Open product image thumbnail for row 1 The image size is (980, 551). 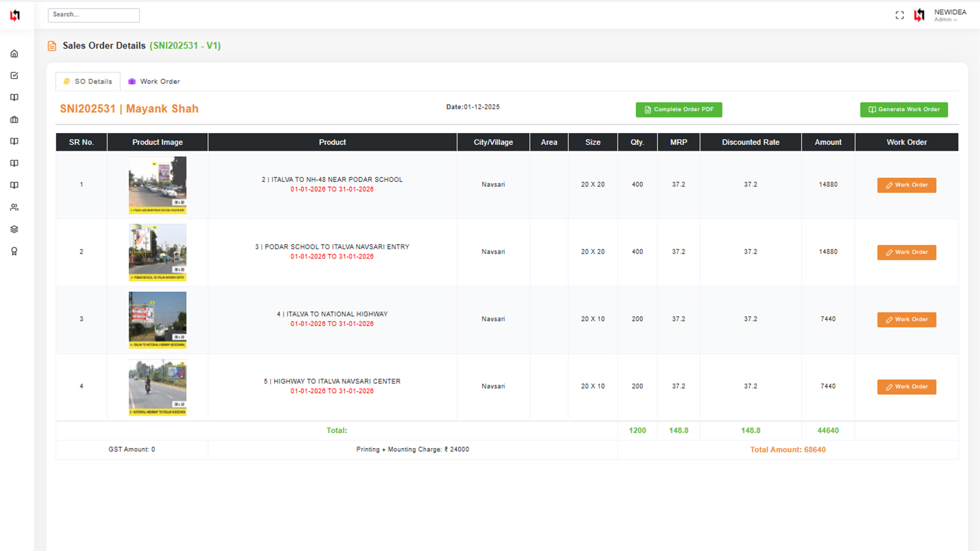pos(158,185)
